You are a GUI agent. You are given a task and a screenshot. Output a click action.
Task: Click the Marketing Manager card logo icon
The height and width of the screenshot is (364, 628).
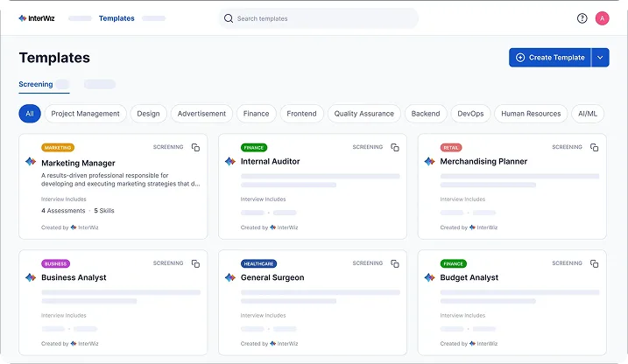click(31, 162)
